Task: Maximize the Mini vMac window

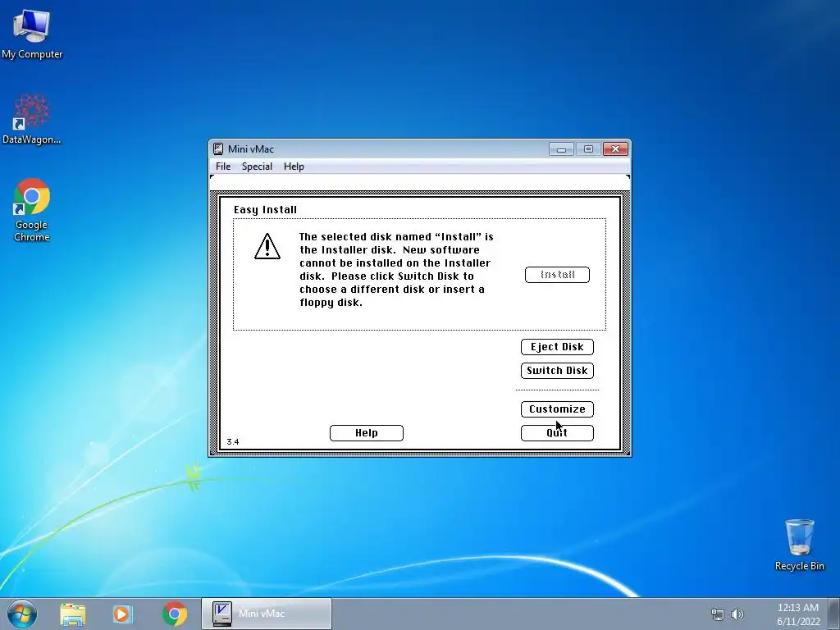Action: (x=588, y=149)
